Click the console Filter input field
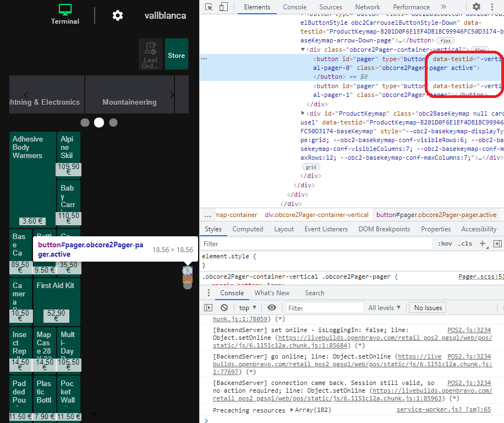The width and height of the screenshot is (504, 423). [325, 308]
